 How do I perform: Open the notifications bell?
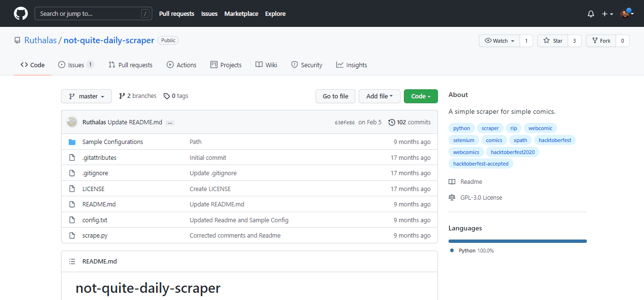click(591, 14)
